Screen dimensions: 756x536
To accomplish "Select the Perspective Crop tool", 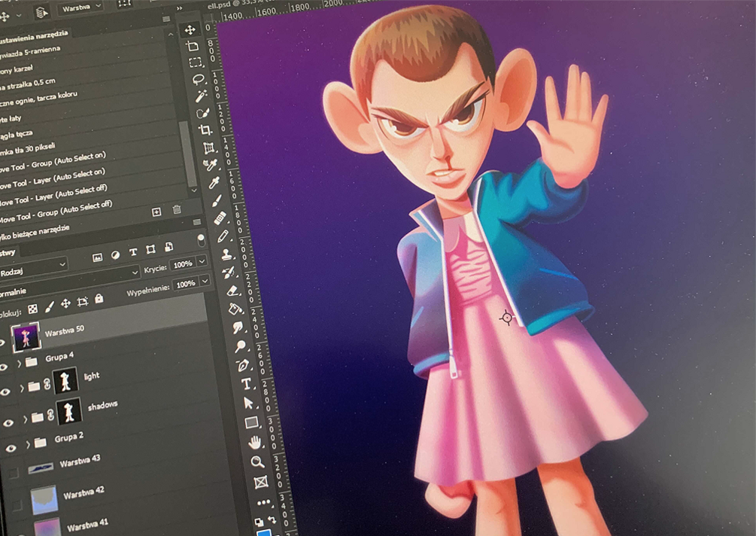I will (209, 148).
